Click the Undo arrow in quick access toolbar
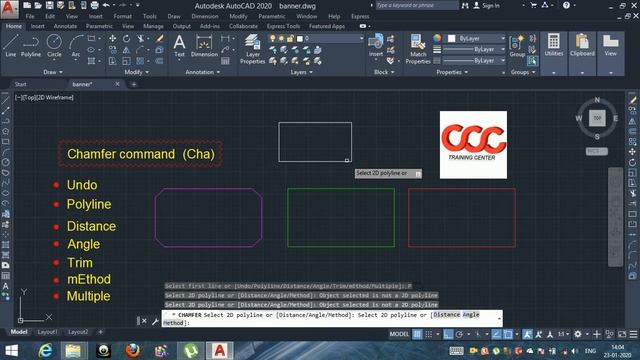Image resolution: width=640 pixels, height=360 pixels. 106,5
